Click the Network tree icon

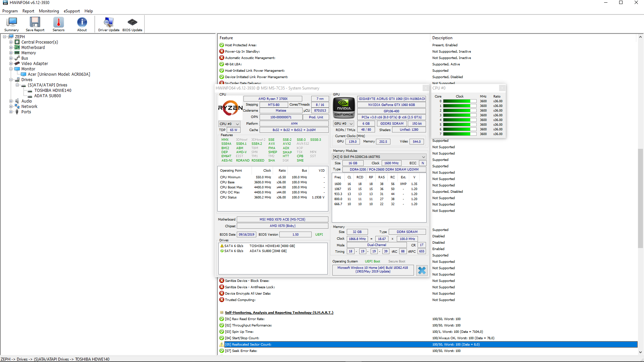(17, 106)
